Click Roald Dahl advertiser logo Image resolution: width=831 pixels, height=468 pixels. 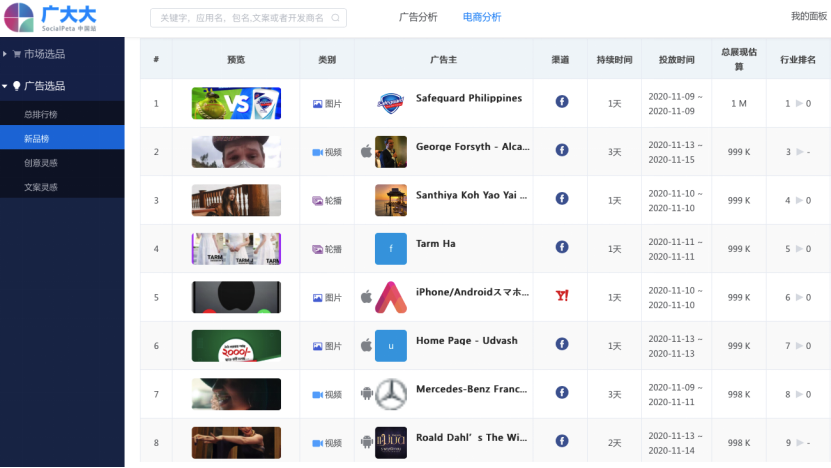(x=391, y=443)
